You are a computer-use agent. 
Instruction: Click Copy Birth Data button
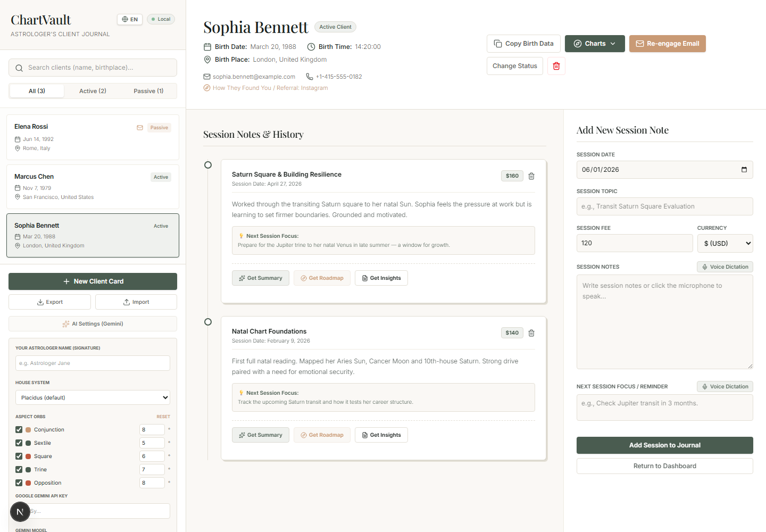(523, 44)
